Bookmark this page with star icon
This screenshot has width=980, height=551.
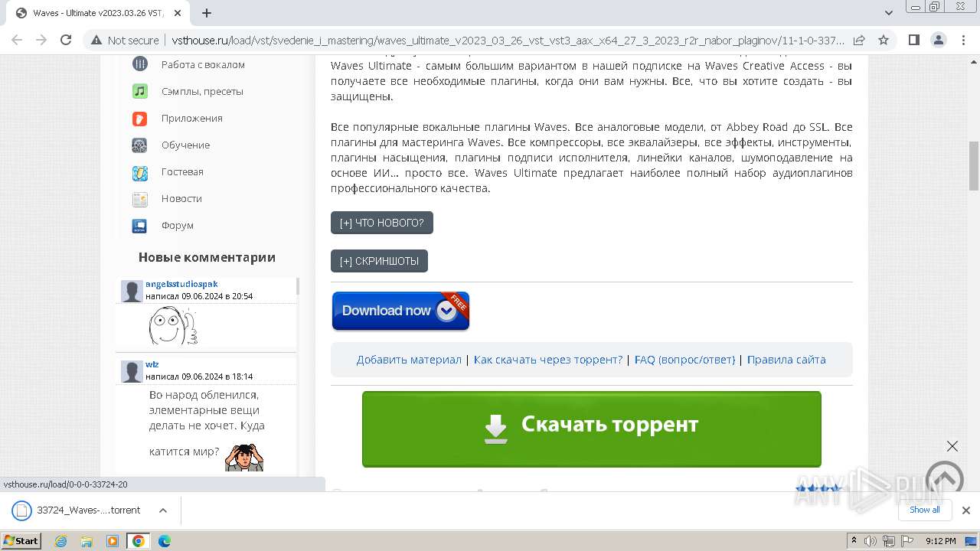[884, 40]
